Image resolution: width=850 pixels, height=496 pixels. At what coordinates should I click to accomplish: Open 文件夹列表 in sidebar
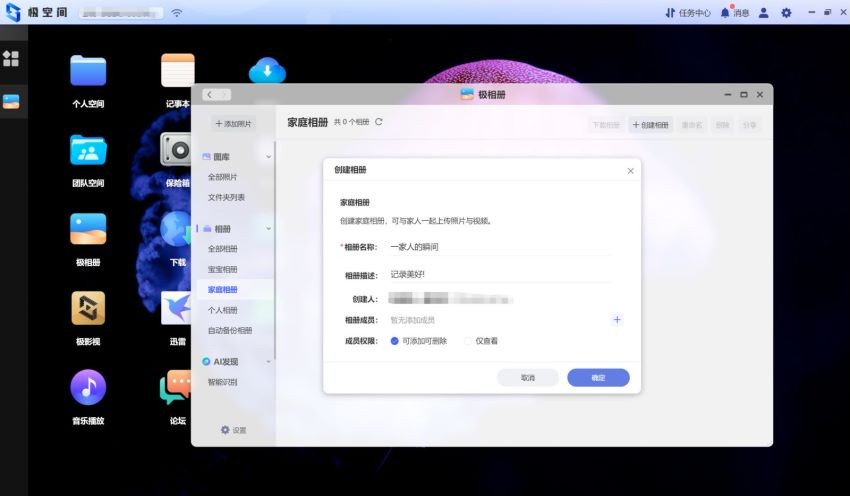tap(226, 197)
